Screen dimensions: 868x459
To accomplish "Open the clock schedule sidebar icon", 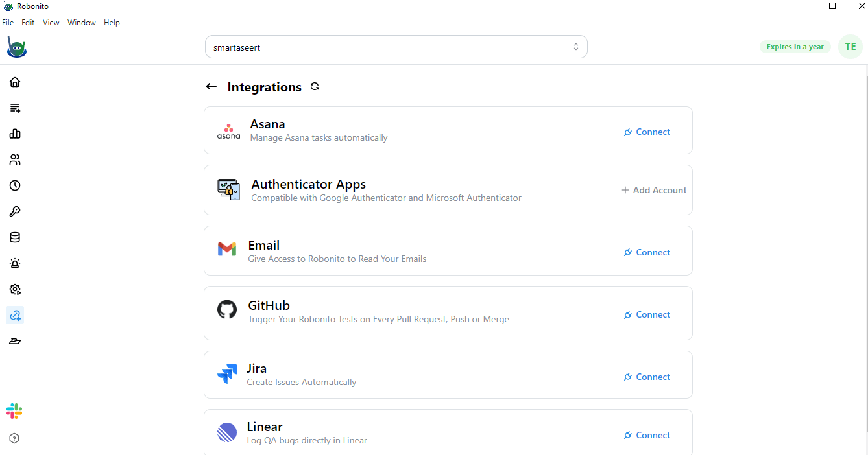I will [15, 185].
